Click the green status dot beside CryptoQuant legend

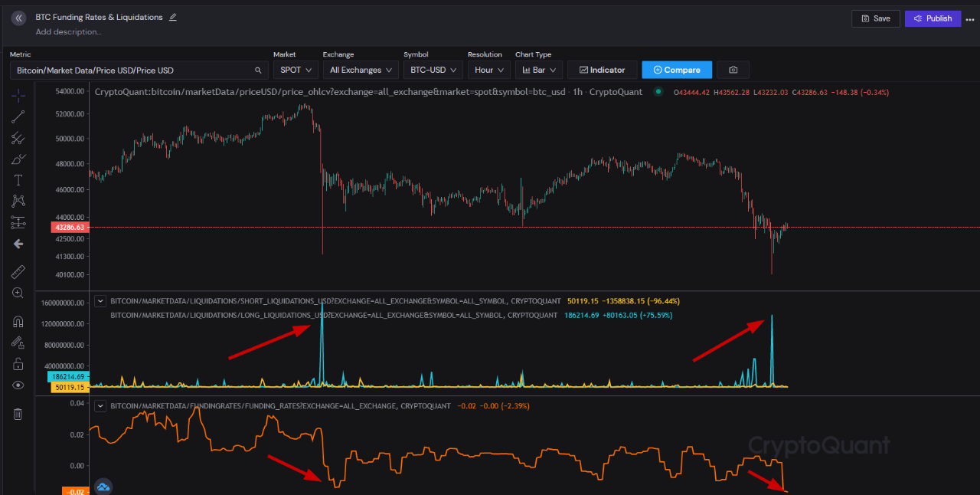pos(658,92)
